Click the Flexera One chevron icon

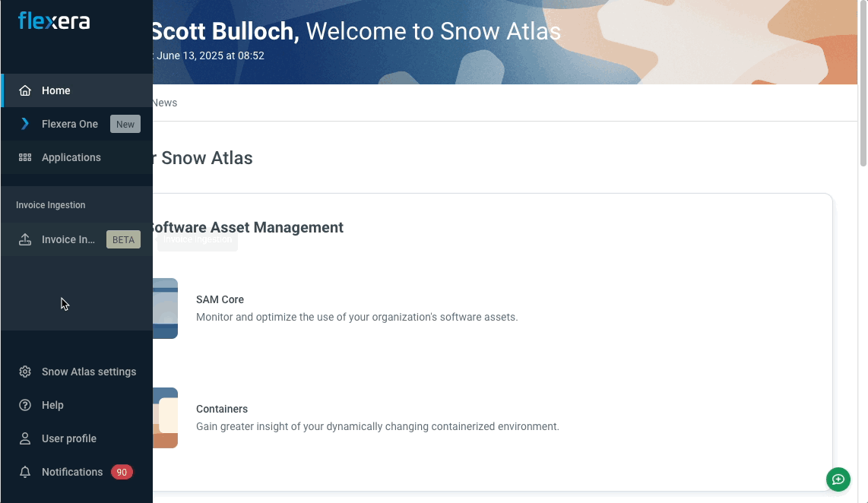[x=25, y=124]
